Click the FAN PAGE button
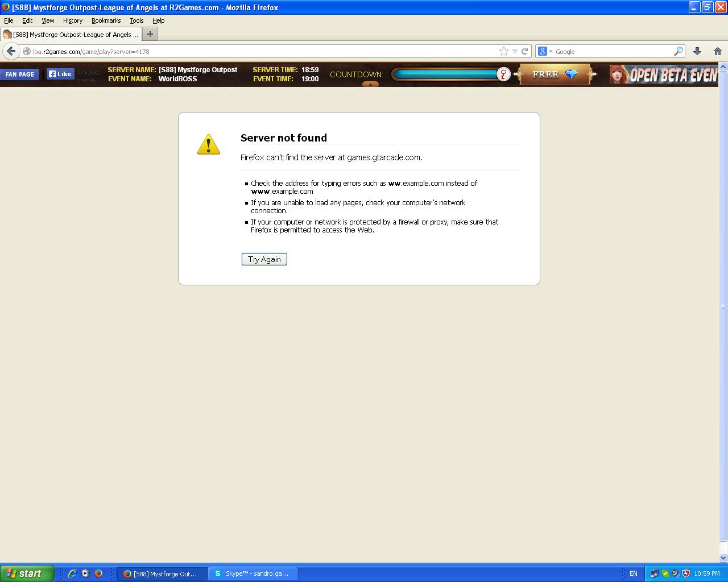Viewport: 728px width, 582px height. (20, 74)
